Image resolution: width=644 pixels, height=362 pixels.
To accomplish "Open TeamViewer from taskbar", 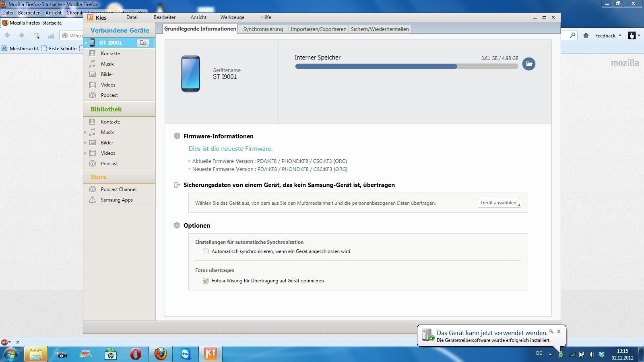I will [186, 354].
